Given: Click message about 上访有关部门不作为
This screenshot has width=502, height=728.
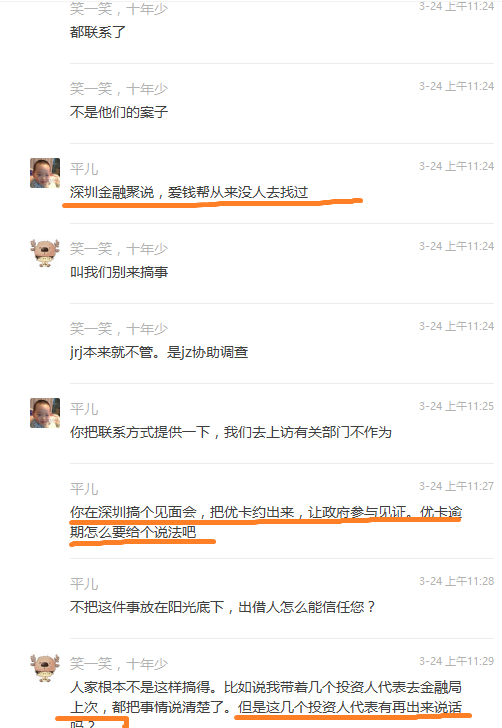Looking at the screenshot, I should (231, 432).
